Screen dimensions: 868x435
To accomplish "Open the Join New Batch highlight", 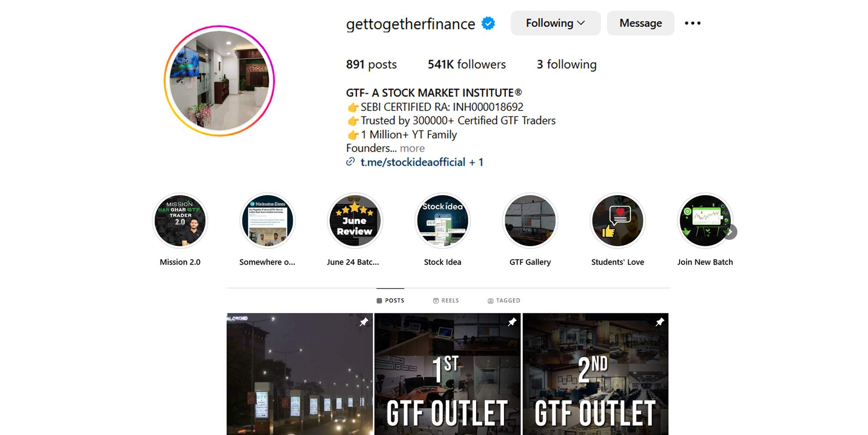I will (x=705, y=221).
